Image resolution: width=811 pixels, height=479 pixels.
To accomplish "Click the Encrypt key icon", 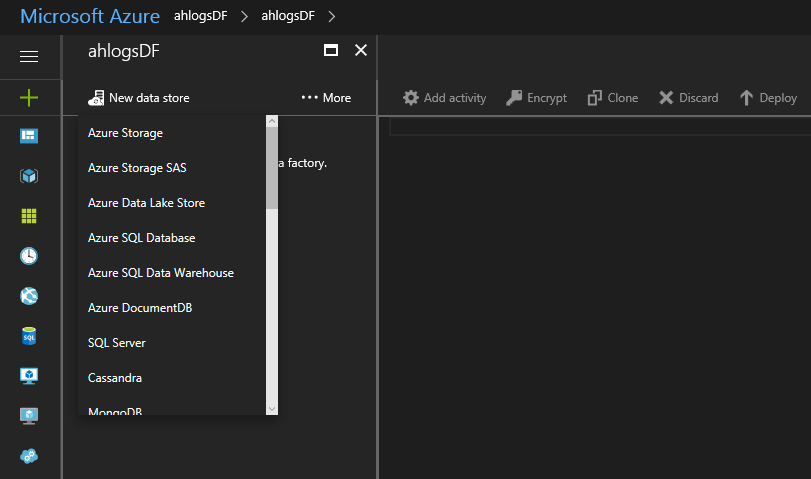I will click(514, 98).
